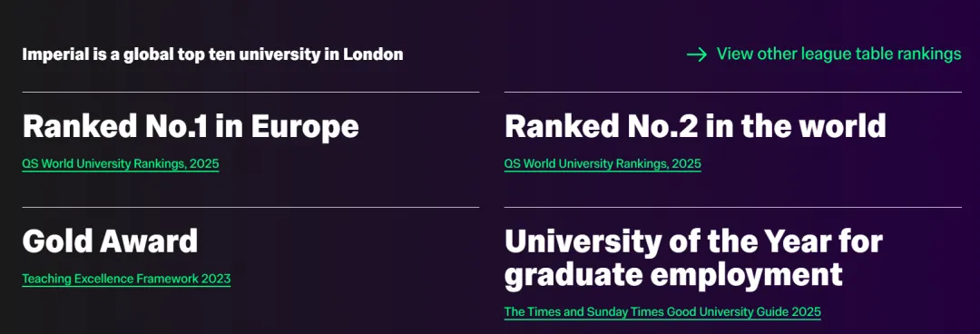Click the word London in the top heading
The width and height of the screenshot is (980, 334).
pyautogui.click(x=373, y=54)
